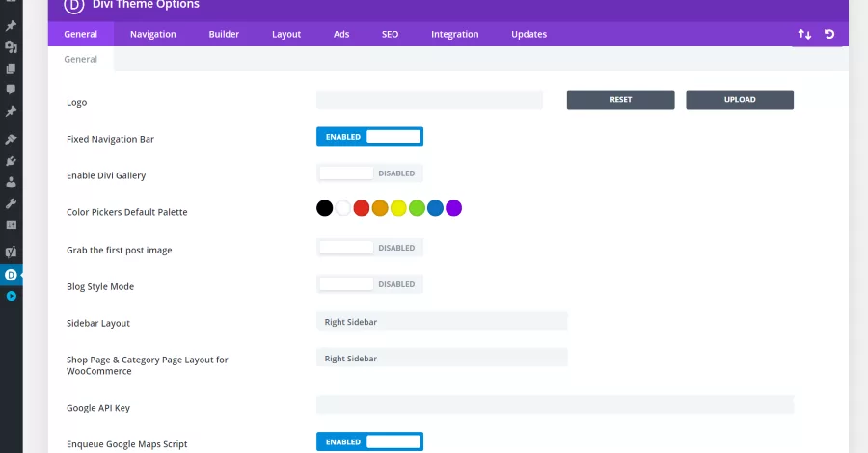868x453 pixels.
Task: Click the Logo URL input field
Action: click(x=429, y=100)
